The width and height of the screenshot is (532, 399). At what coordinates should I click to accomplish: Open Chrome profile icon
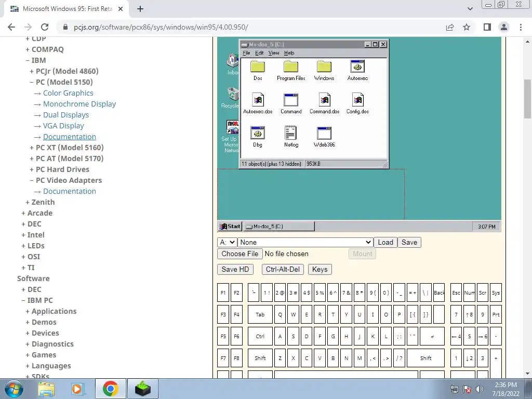[504, 27]
